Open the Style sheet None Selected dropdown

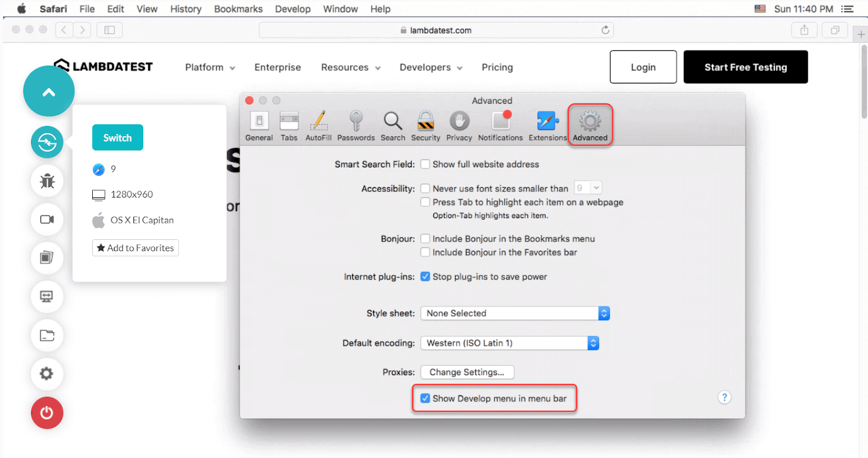515,313
